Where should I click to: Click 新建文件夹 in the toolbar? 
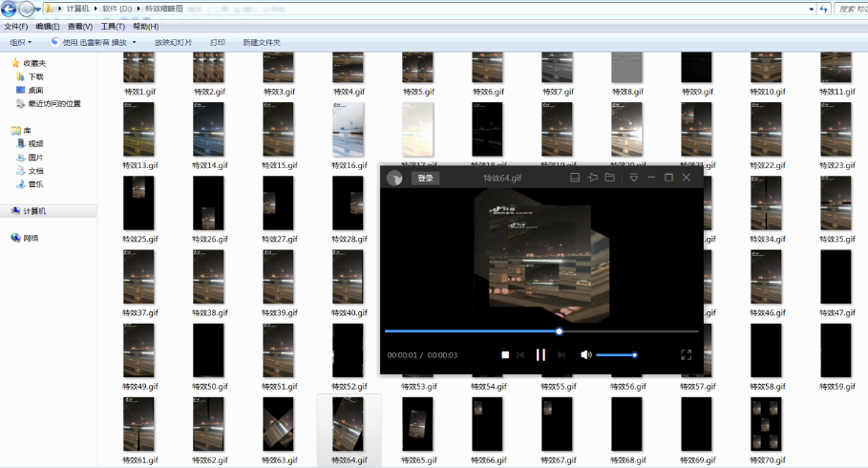click(x=262, y=42)
